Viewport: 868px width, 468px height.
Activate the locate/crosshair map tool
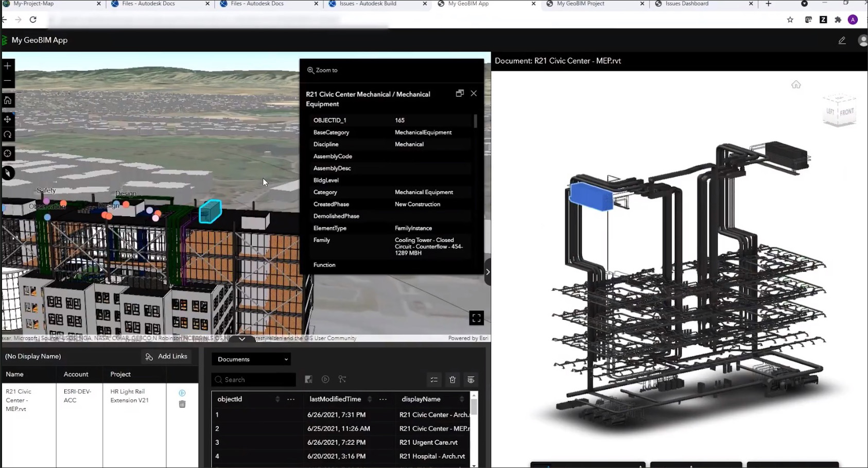pyautogui.click(x=8, y=153)
